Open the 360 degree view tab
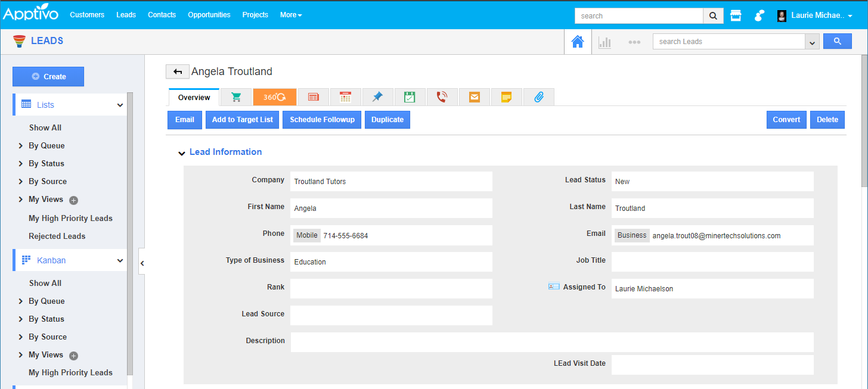The width and height of the screenshot is (868, 389). point(274,97)
